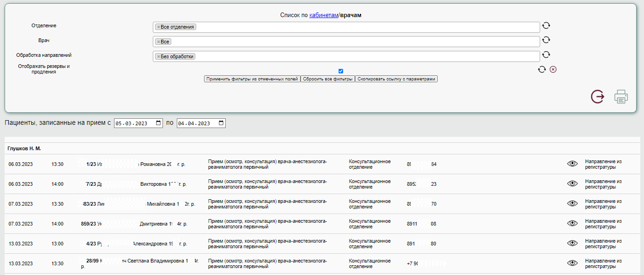Image resolution: width=644 pixels, height=275 pixels.
Task: Click the printer icon
Action: tap(621, 97)
